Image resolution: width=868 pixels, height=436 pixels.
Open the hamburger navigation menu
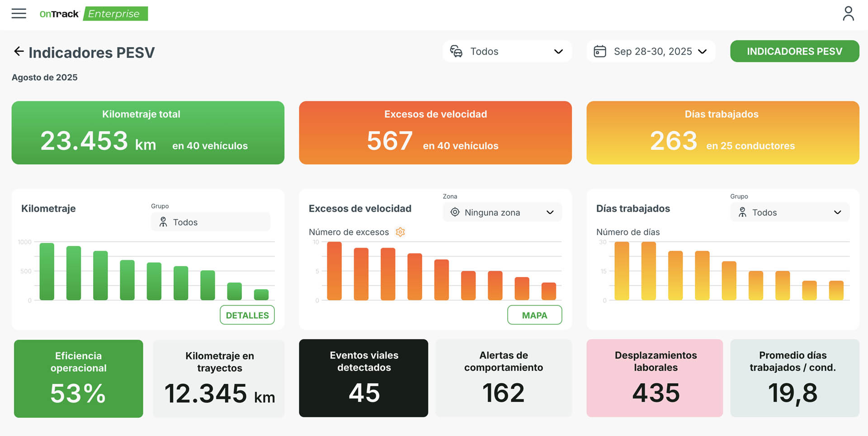click(x=19, y=14)
